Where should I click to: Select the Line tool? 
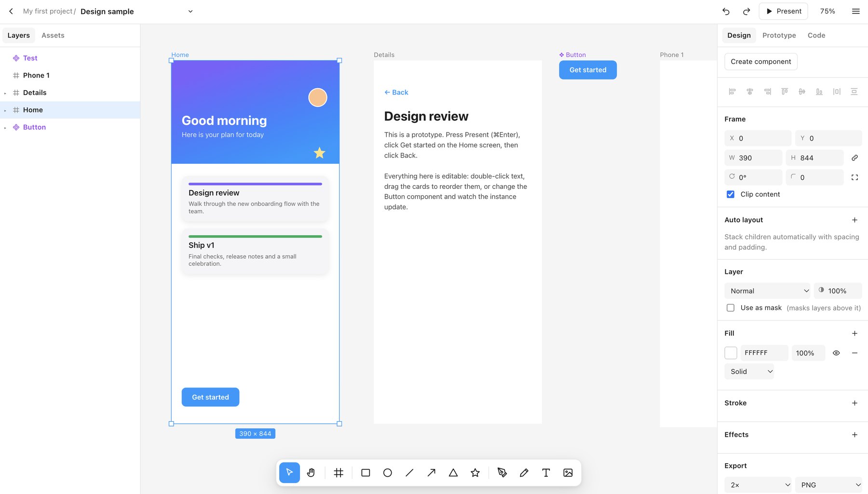[409, 473]
